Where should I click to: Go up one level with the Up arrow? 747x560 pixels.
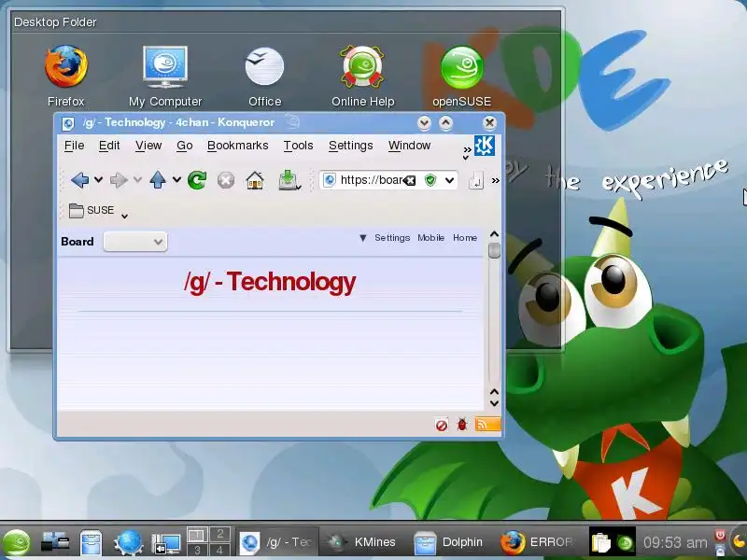tap(158, 180)
